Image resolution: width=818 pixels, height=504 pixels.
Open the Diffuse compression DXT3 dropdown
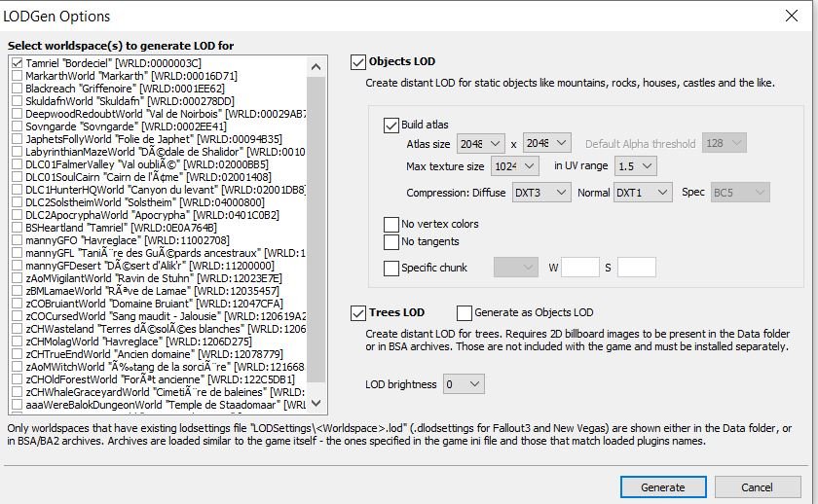(x=541, y=193)
